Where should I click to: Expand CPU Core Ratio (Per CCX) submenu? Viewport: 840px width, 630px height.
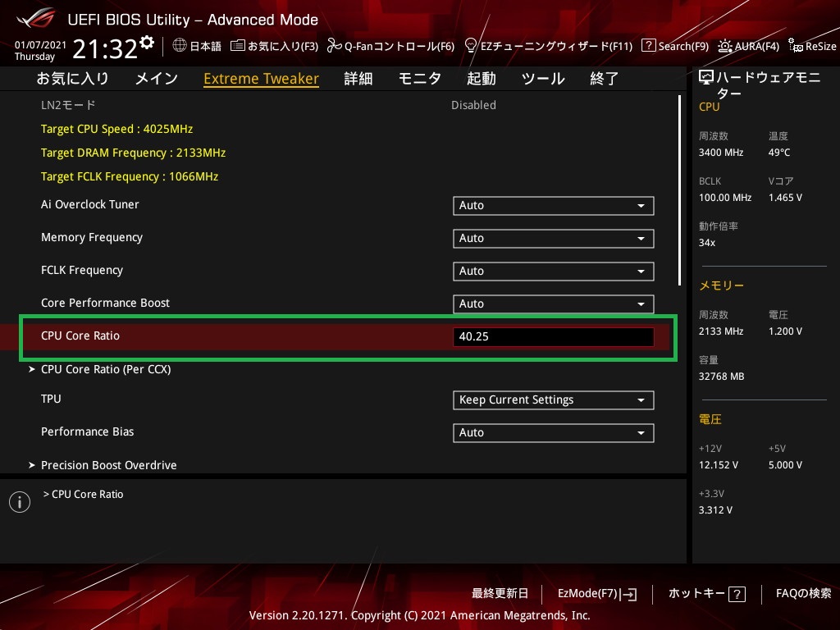point(106,369)
